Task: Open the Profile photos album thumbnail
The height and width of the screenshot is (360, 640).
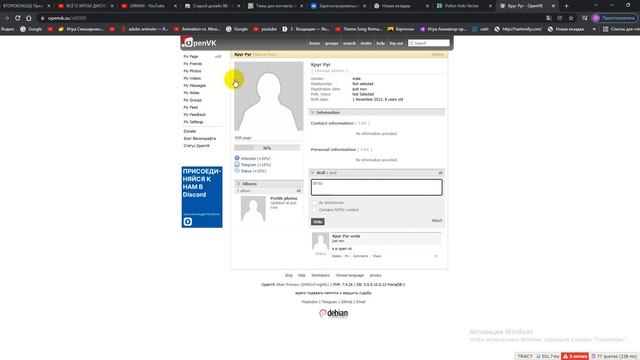Action: [x=253, y=208]
